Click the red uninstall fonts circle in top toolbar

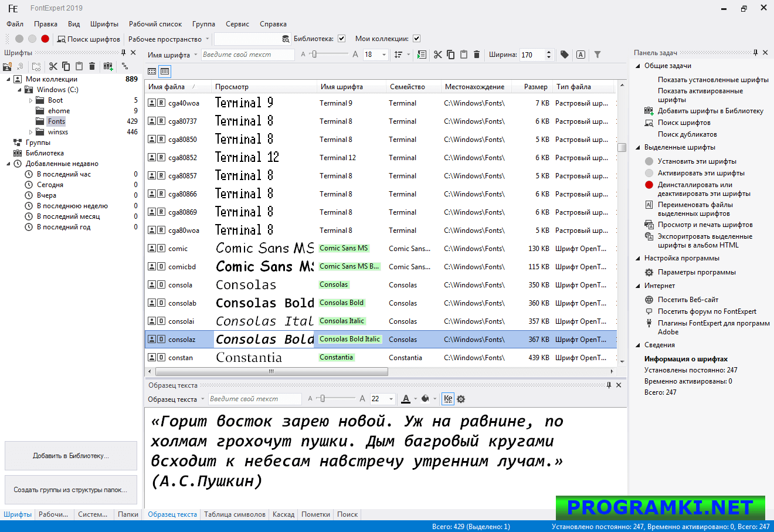click(x=45, y=39)
